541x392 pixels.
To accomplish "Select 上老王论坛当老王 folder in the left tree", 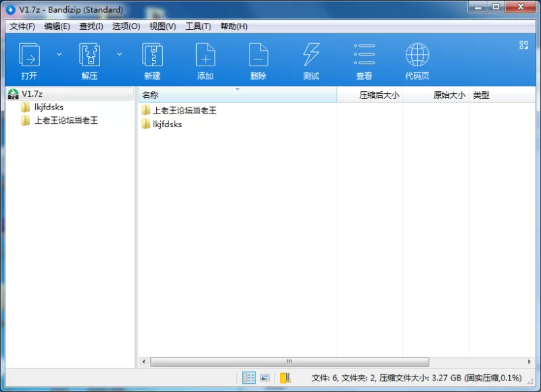I will pos(66,120).
